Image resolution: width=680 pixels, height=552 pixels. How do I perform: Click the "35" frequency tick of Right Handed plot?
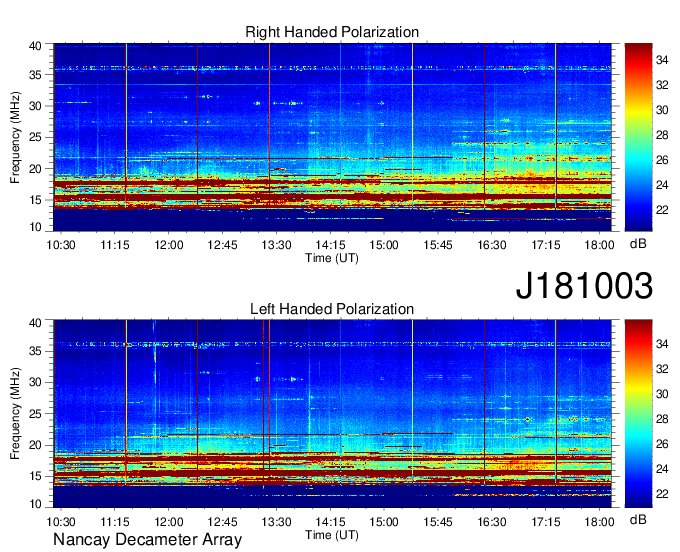[35, 75]
